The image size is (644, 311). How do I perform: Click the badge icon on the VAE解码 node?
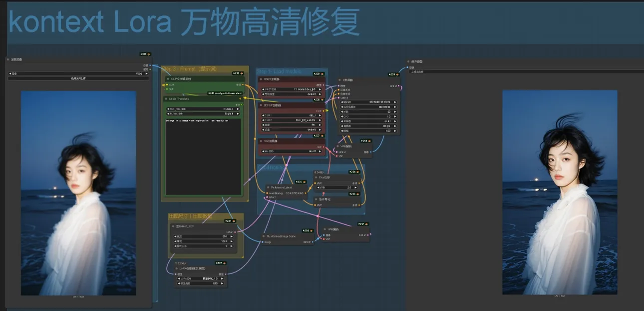click(x=368, y=141)
